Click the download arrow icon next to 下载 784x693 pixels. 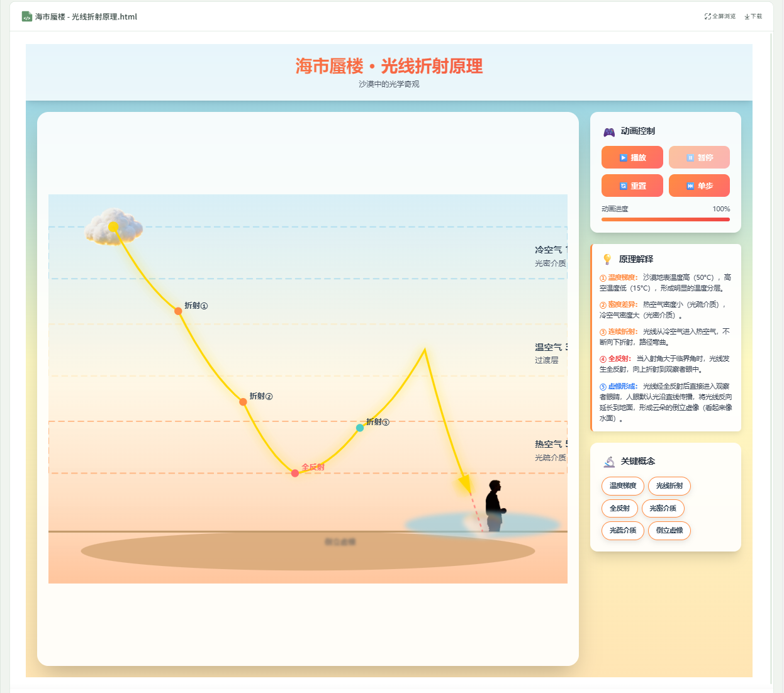click(x=748, y=16)
